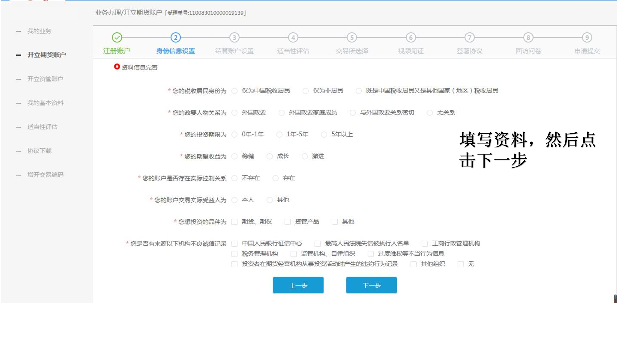Click step 9 circle for 申请提交
Viewport: 617px width, 364px height.
(x=587, y=38)
